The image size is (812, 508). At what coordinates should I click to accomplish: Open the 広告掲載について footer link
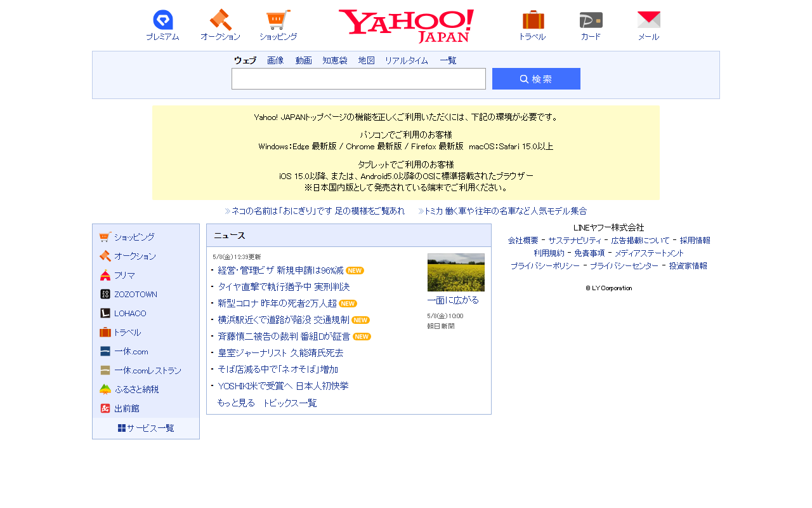(640, 241)
